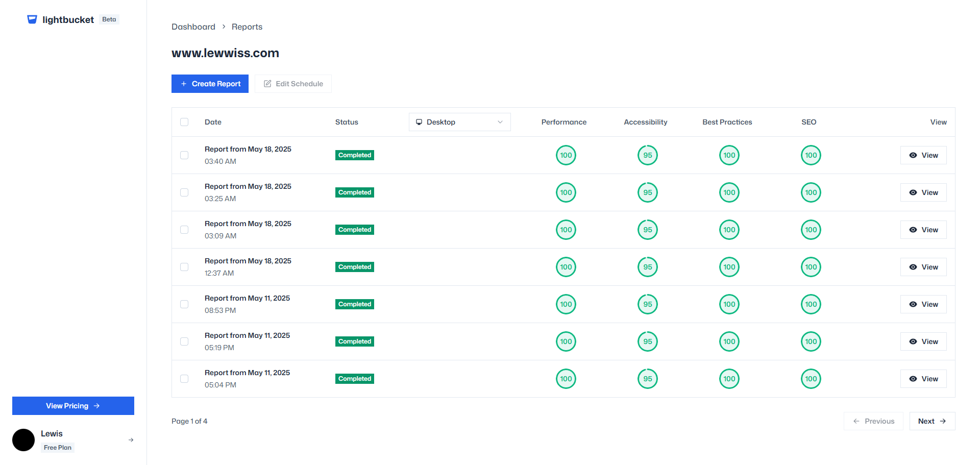The width and height of the screenshot is (980, 465).
Task: Click Accessibility score 95 of 03:40 AM report
Action: (x=648, y=155)
